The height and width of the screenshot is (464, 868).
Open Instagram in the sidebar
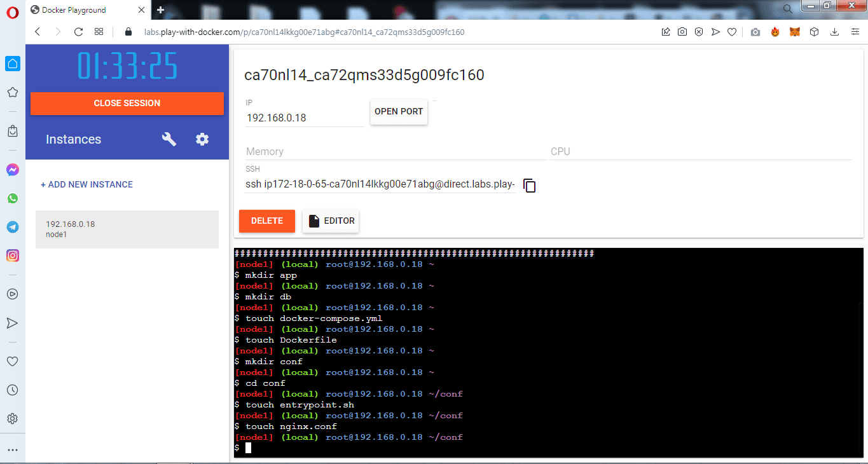tap(13, 256)
